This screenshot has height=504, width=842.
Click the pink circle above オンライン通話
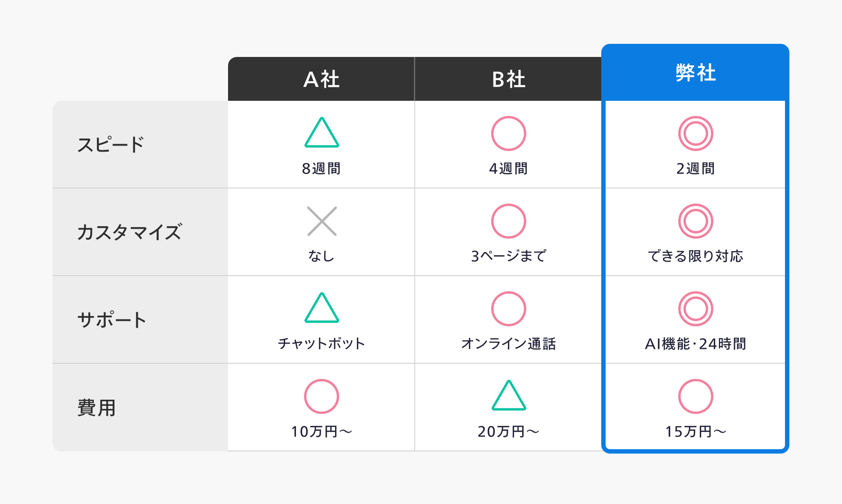[x=508, y=309]
